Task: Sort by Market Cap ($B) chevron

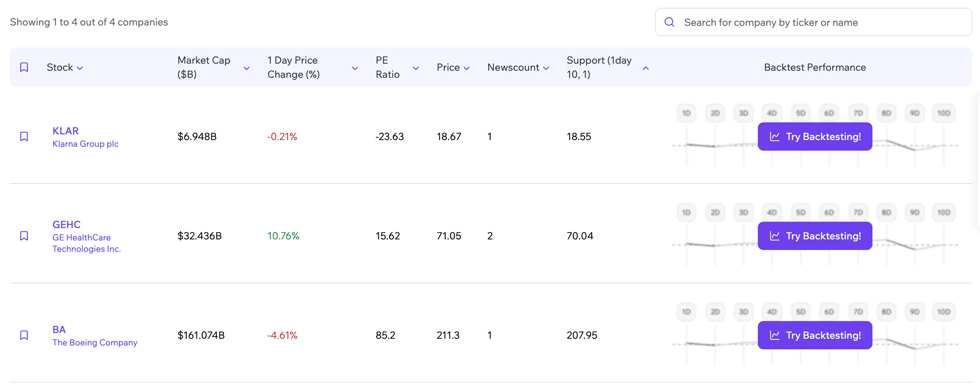Action: pyautogui.click(x=247, y=68)
